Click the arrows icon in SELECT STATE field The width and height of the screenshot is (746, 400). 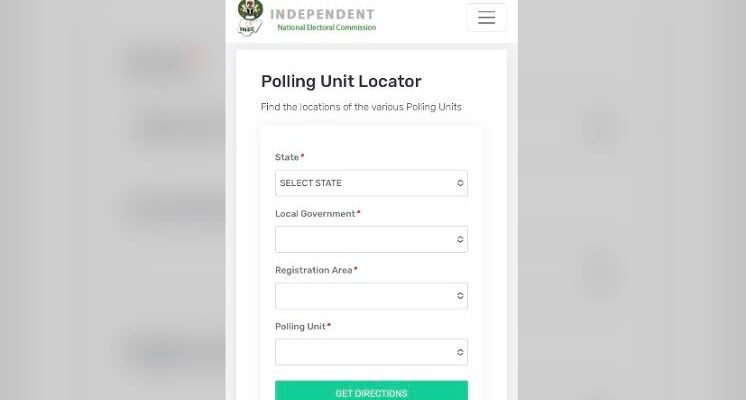click(x=460, y=183)
